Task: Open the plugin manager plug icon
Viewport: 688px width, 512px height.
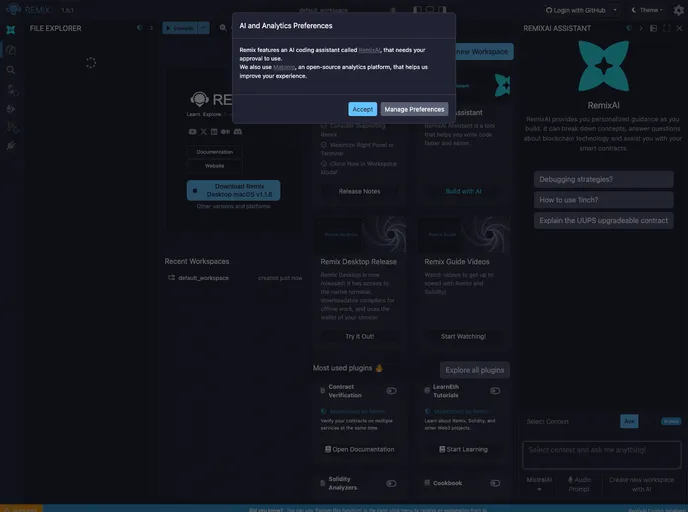Action: pyautogui.click(x=11, y=146)
